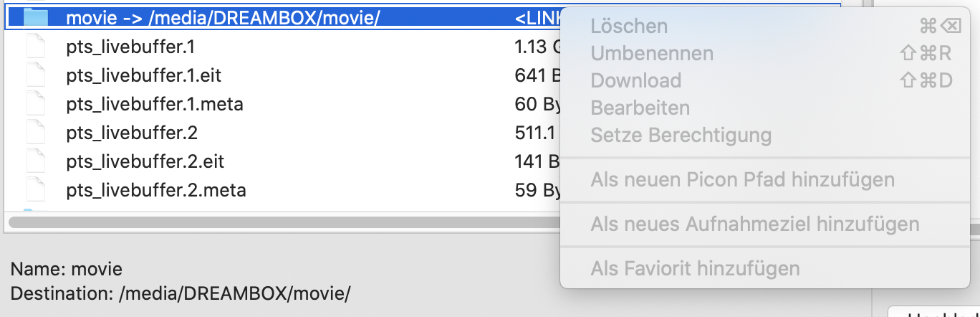980x317 pixels.
Task: Select the pts_livebuffer.1.meta file name
Action: pyautogui.click(x=155, y=105)
